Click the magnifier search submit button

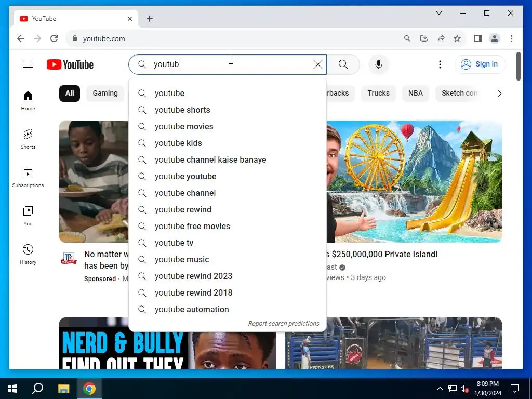[x=343, y=64]
